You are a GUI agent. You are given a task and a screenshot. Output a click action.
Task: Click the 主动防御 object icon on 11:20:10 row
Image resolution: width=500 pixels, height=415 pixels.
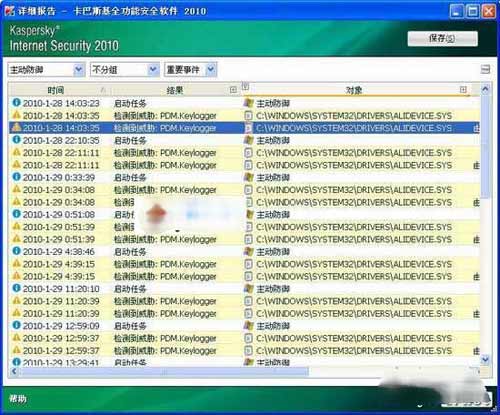coord(248,288)
